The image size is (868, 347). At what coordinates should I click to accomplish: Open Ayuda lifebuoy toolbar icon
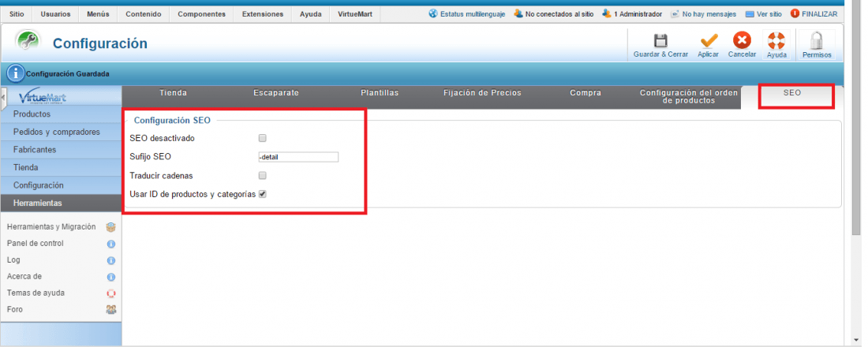point(776,40)
